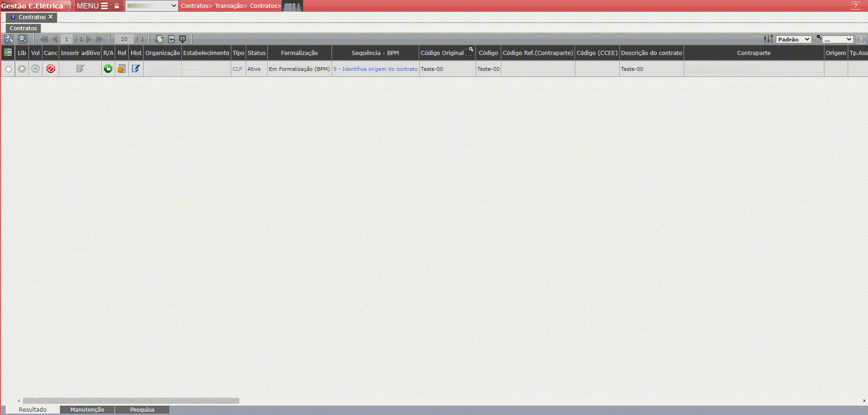Screen dimensions: 868x415
Task: Open the dropdown next to the lock icon
Action: point(152,6)
